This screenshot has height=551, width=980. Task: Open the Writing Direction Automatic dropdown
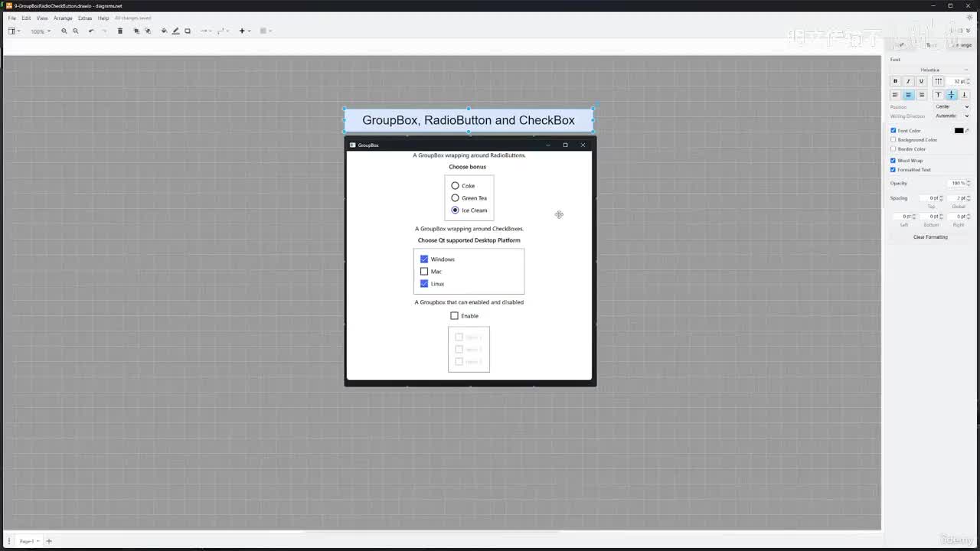click(x=952, y=116)
